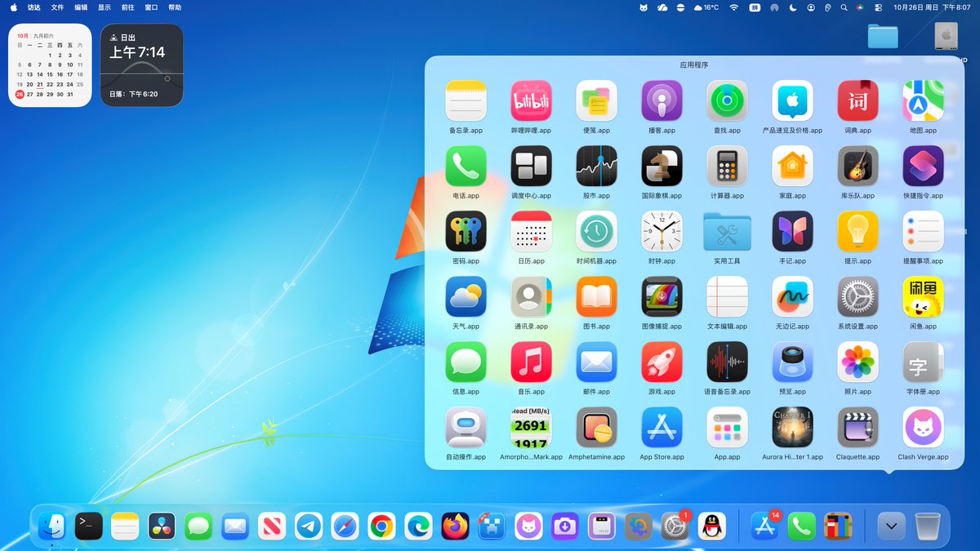Viewport: 980px width, 551px height.
Task: Open 闲鱼.app in the stack
Action: 923,296
